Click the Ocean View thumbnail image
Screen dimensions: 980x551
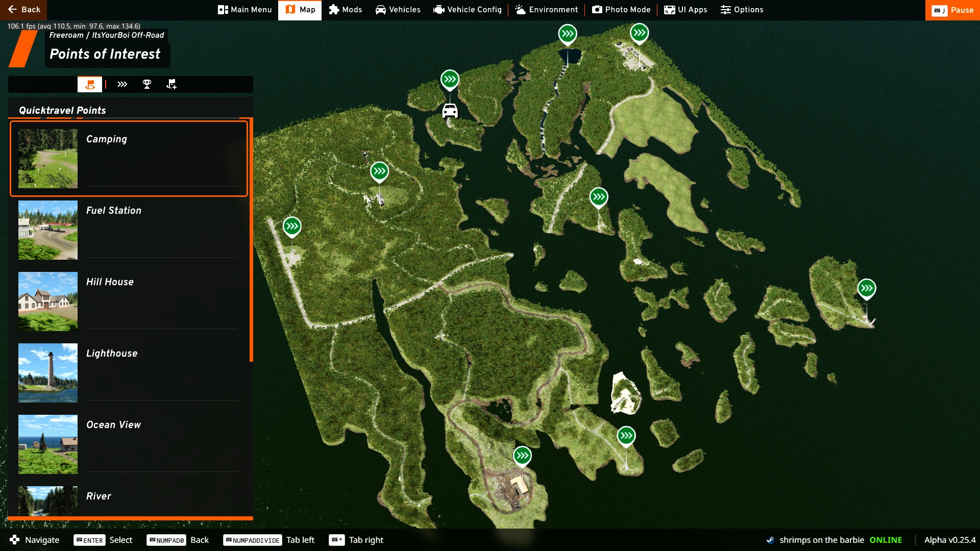tap(48, 444)
